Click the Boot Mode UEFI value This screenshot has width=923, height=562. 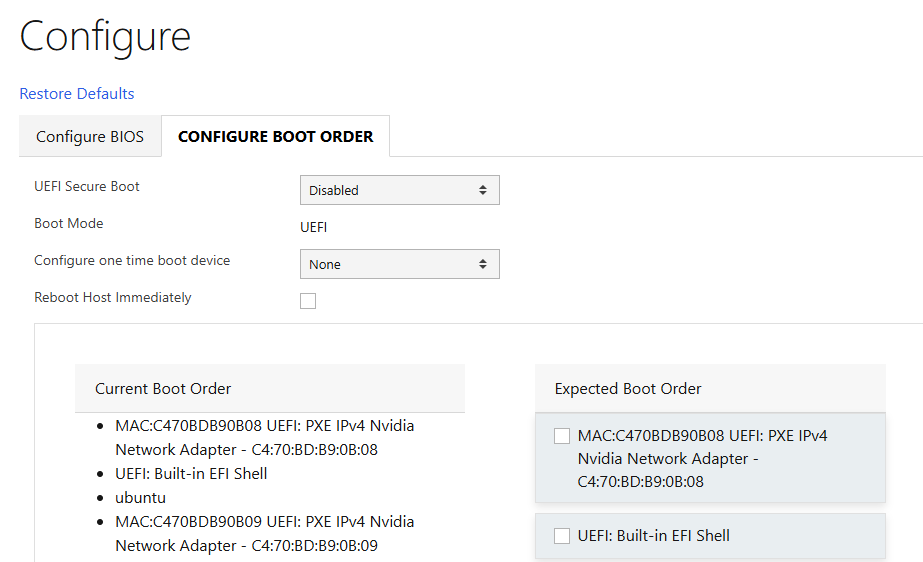point(313,227)
